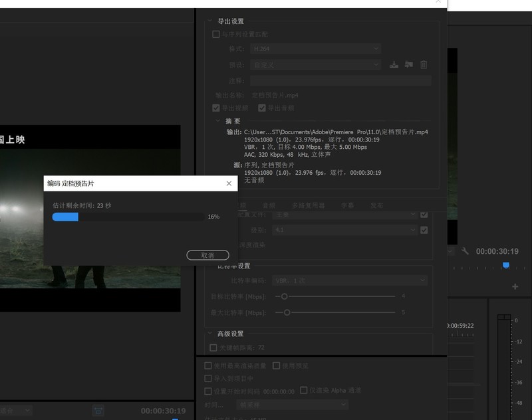Click the save preset icon
Viewport: 532px width, 420px height.
(394, 64)
